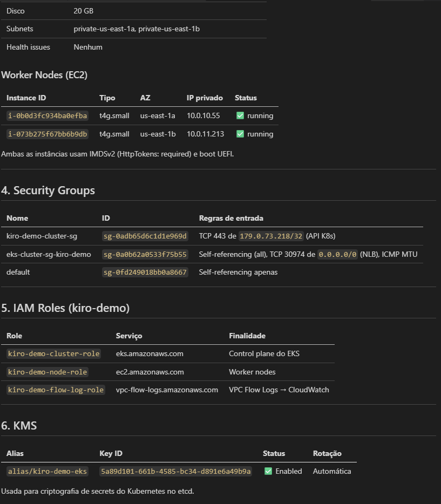Click the green Enabled check in KMS table
441x504 pixels.
(x=268, y=471)
